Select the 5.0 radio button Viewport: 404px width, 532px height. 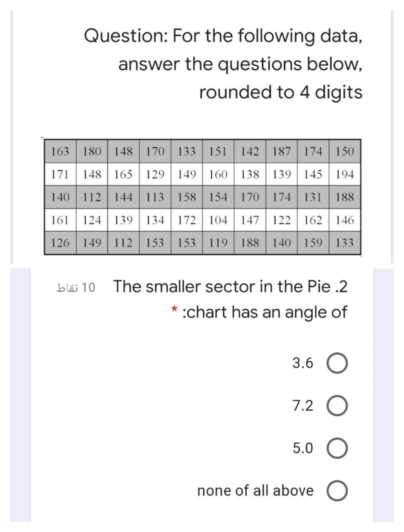[x=338, y=448]
